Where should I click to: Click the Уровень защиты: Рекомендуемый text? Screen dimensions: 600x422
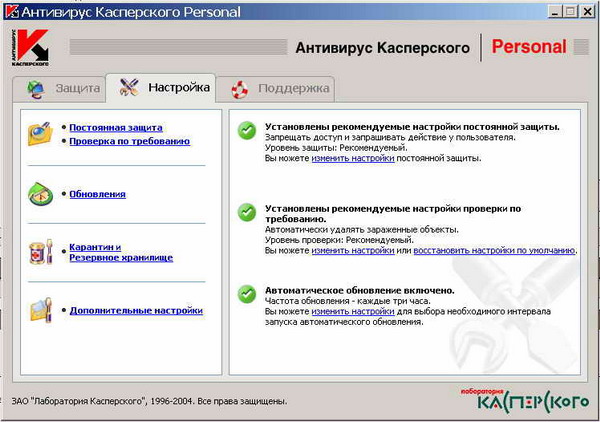click(x=336, y=148)
